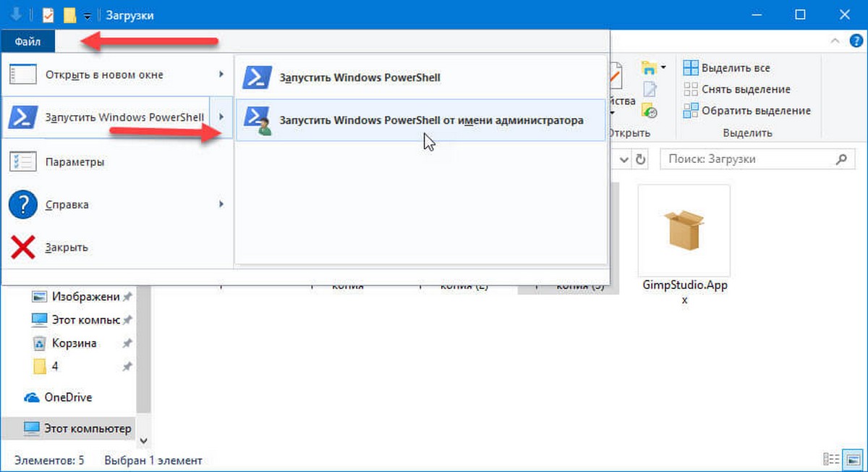Screen dimensions: 868x472
Task: Expand submenu arrow beside Запустить Windows PowerShell
Action: tap(221, 117)
